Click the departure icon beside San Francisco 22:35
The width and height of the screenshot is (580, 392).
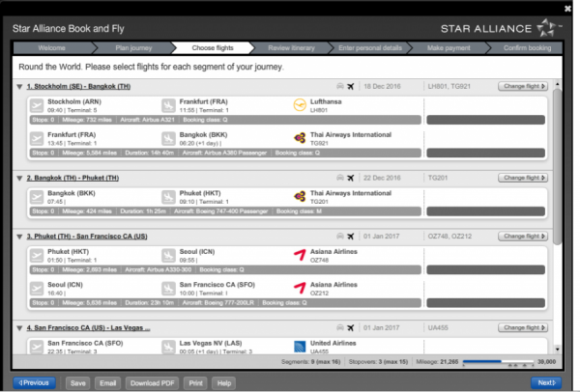37,347
